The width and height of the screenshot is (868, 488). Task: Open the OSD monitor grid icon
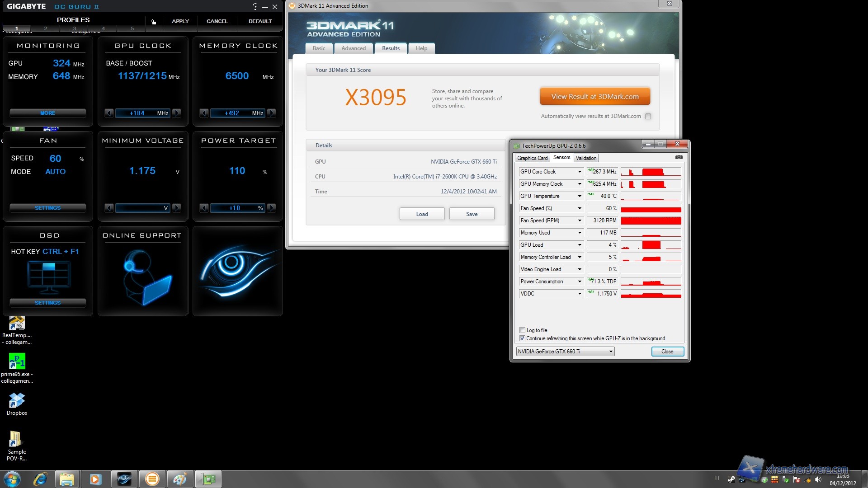click(x=49, y=275)
